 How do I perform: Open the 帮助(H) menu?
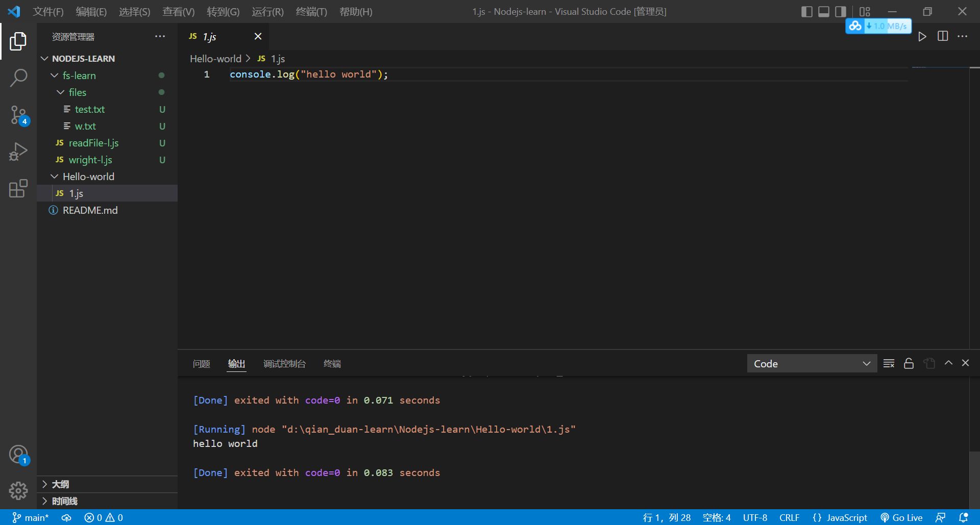pyautogui.click(x=356, y=11)
